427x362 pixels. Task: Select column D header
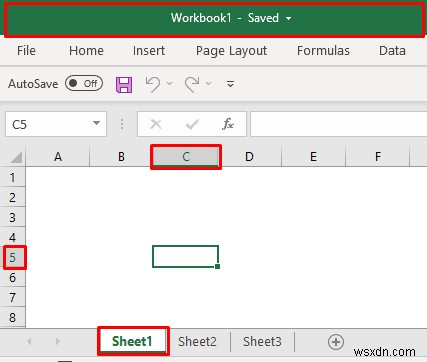pyautogui.click(x=249, y=156)
